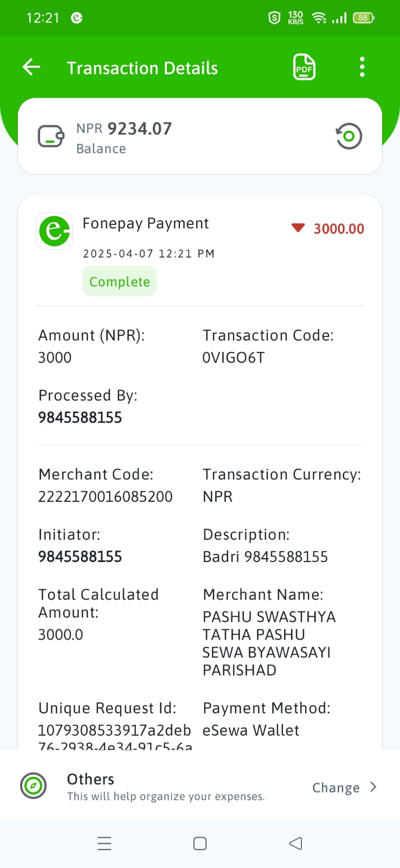
Task: Tap the eSewa logo on Fonepay Payment
Action: [x=55, y=231]
